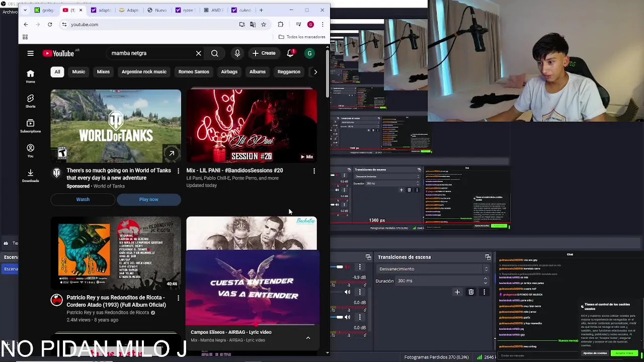Click Chrome back arrow
The width and height of the screenshot is (644, 362).
click(x=26, y=24)
